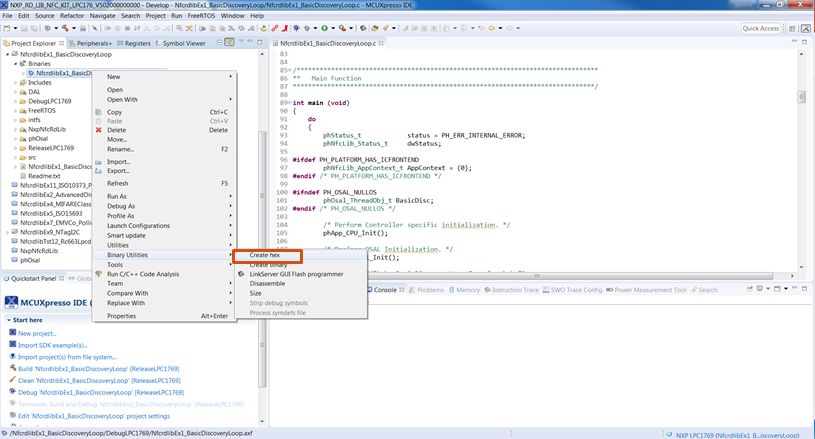Click the Copy icon in context menu
This screenshot has width=815, height=439.
(x=98, y=112)
